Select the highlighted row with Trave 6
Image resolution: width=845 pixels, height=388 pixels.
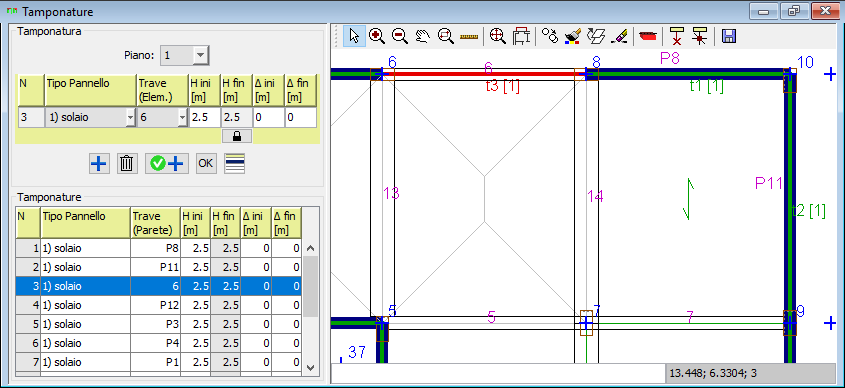[158, 286]
